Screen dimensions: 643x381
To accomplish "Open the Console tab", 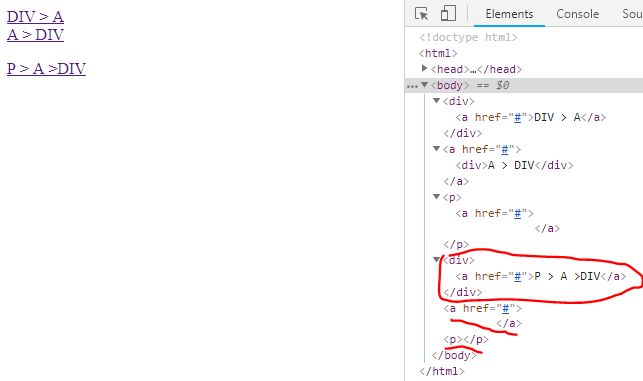I will point(577,14).
